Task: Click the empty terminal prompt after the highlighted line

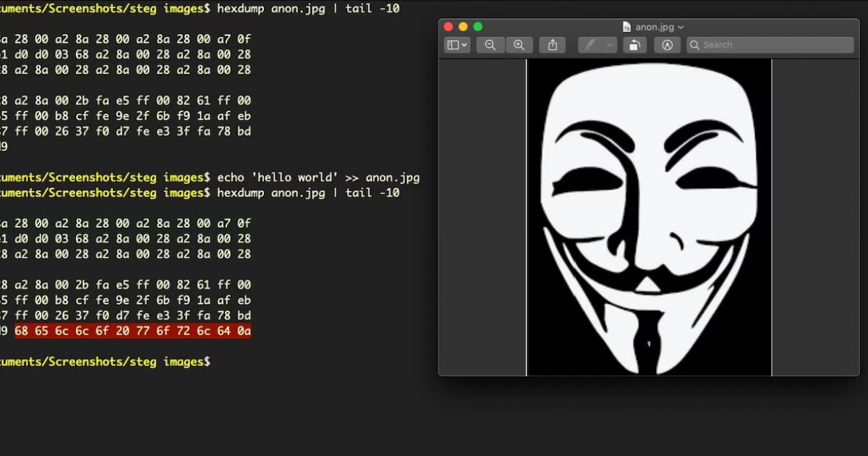Action: click(x=105, y=361)
